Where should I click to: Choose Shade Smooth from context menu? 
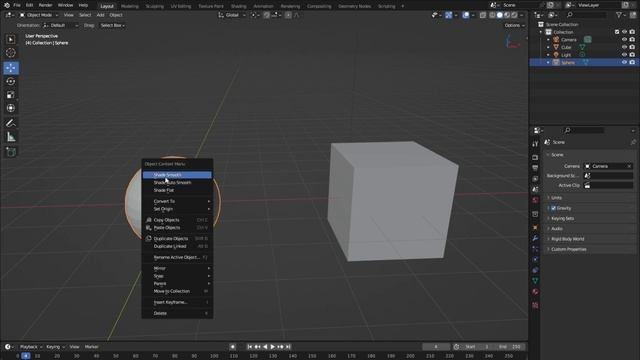177,175
